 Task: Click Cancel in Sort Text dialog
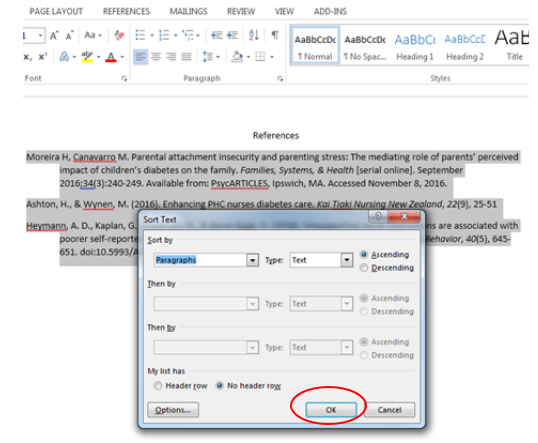tap(389, 410)
